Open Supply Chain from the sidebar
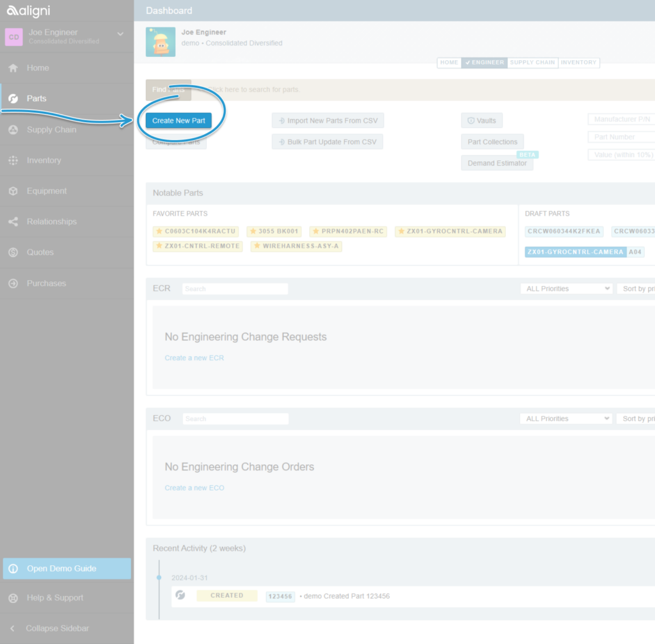The width and height of the screenshot is (655, 644). [x=14, y=129]
